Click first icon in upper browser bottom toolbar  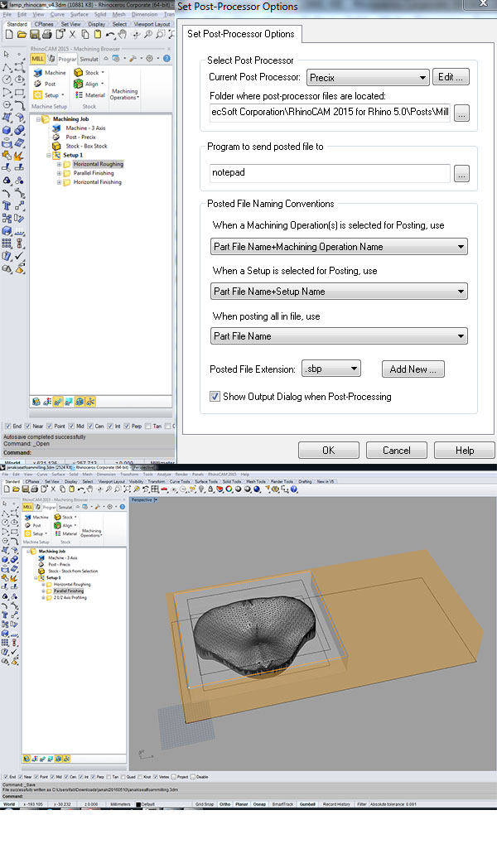(36, 402)
